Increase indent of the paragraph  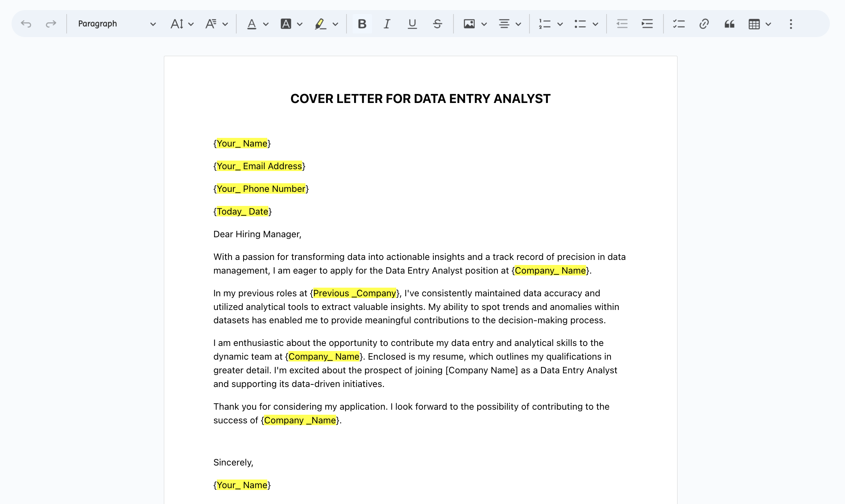coord(647,24)
